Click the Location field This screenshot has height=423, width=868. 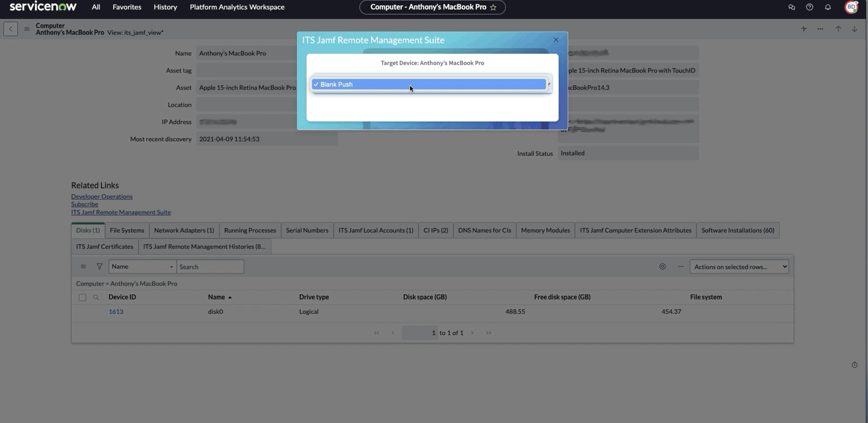[x=246, y=105]
